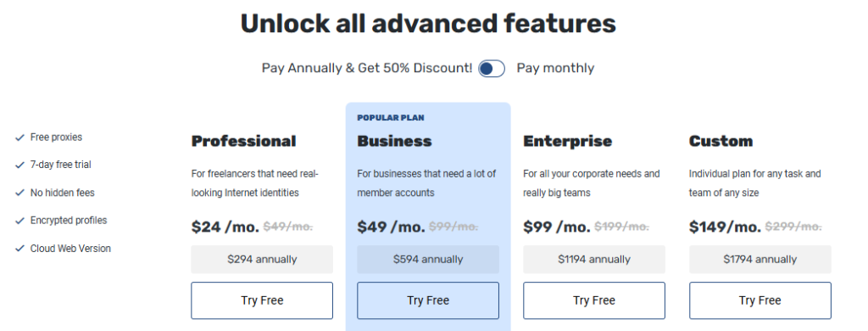The height and width of the screenshot is (331, 868).
Task: Click the checkmark icon next to 7-day free trial
Action: [x=20, y=165]
